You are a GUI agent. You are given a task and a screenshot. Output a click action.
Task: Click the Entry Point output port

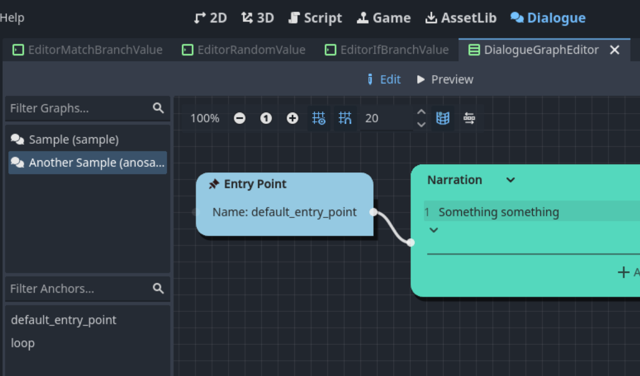[x=373, y=212]
